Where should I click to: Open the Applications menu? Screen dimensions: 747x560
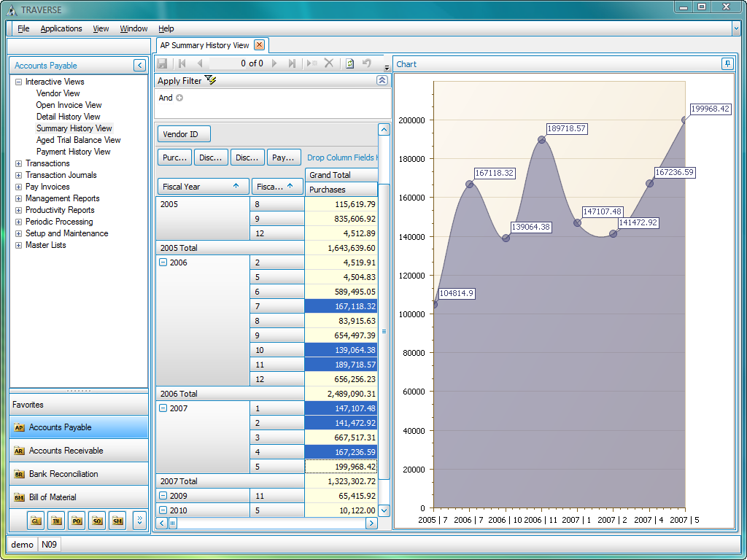61,28
